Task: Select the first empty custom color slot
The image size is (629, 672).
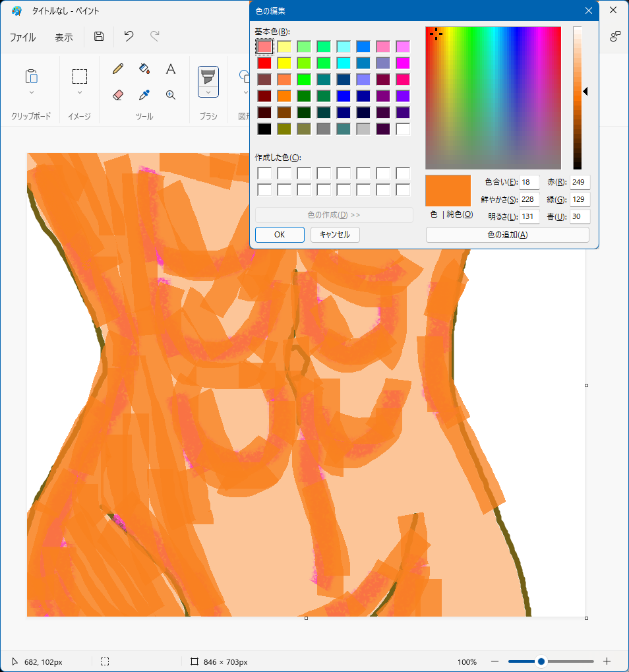Action: 264,173
